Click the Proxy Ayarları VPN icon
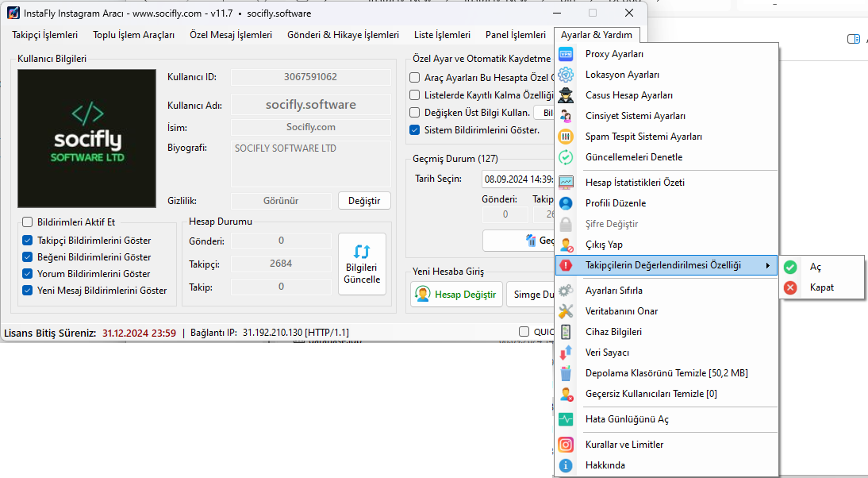Image resolution: width=868 pixels, height=478 pixels. click(x=566, y=54)
